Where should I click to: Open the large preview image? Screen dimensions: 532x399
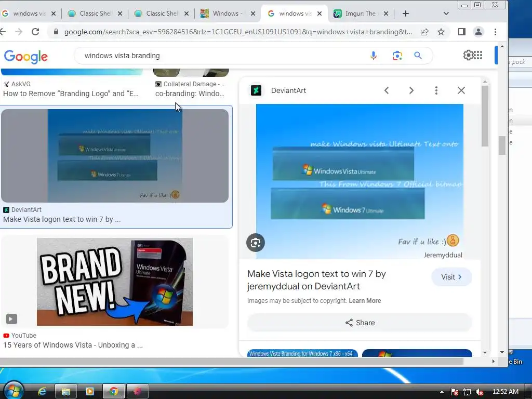(x=360, y=181)
